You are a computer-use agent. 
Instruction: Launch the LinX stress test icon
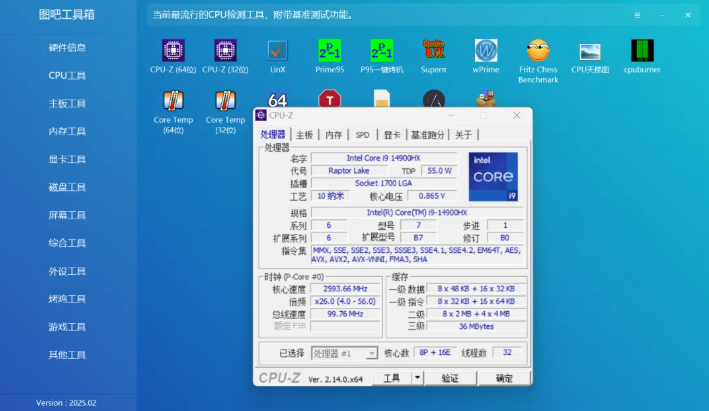[x=277, y=51]
